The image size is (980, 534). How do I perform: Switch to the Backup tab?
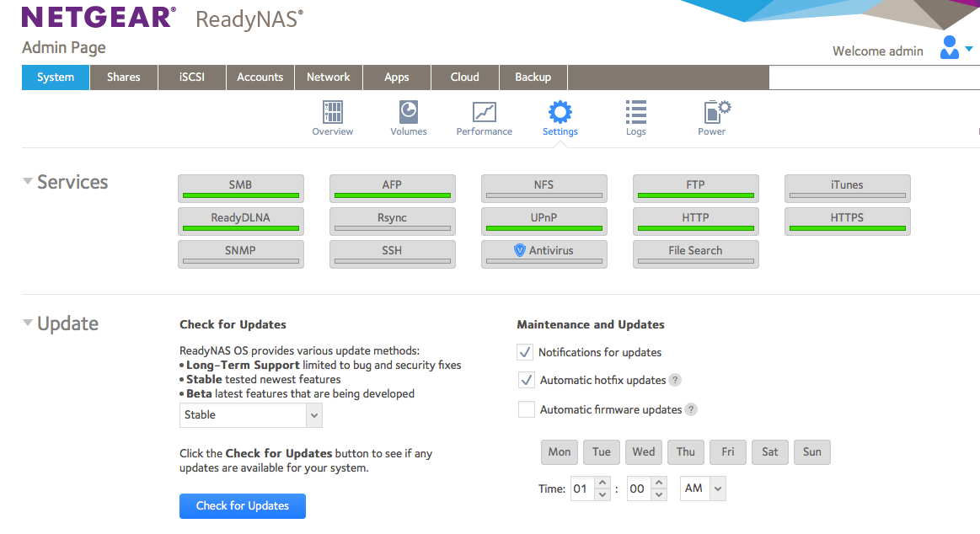[533, 77]
